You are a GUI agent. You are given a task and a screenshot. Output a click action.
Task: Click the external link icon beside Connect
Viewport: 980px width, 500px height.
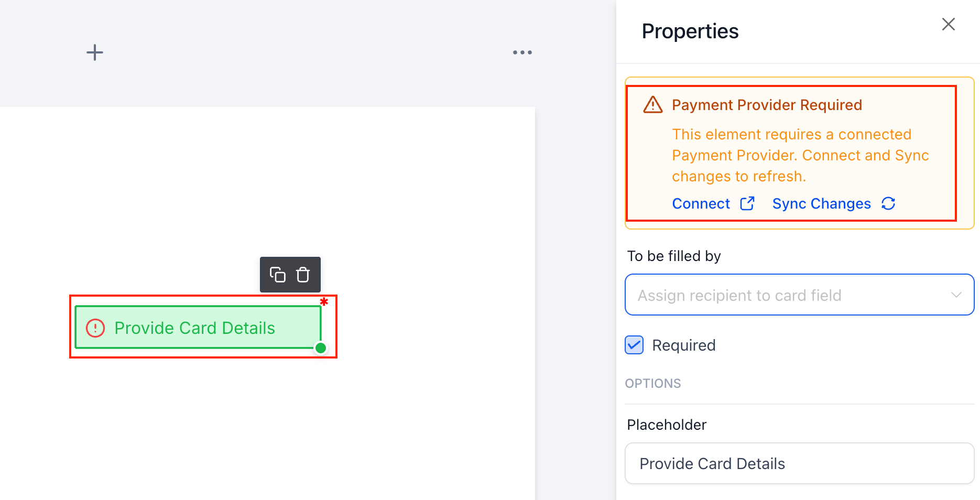748,203
